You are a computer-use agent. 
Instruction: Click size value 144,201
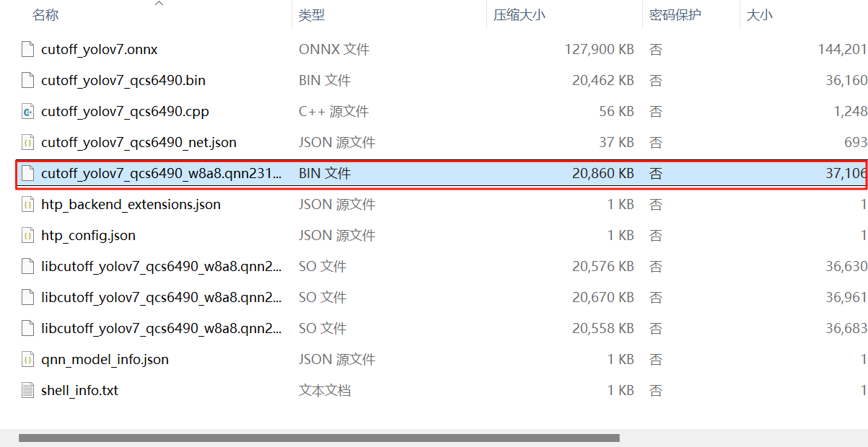[843, 50]
